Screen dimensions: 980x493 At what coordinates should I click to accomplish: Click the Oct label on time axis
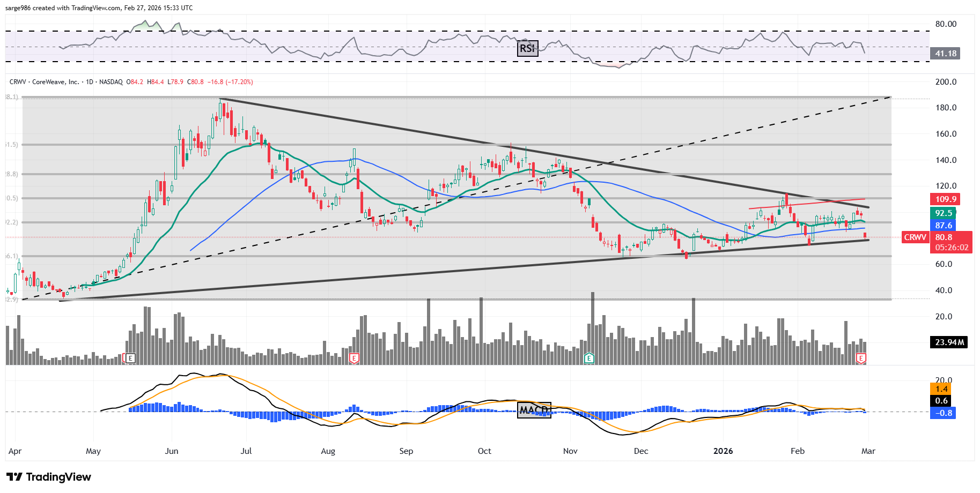(484, 451)
